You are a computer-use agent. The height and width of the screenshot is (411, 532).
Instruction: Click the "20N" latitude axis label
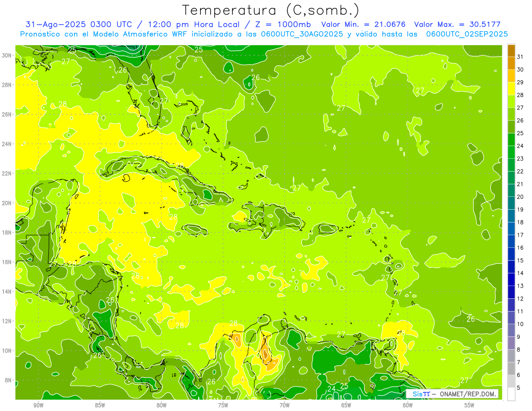8,203
